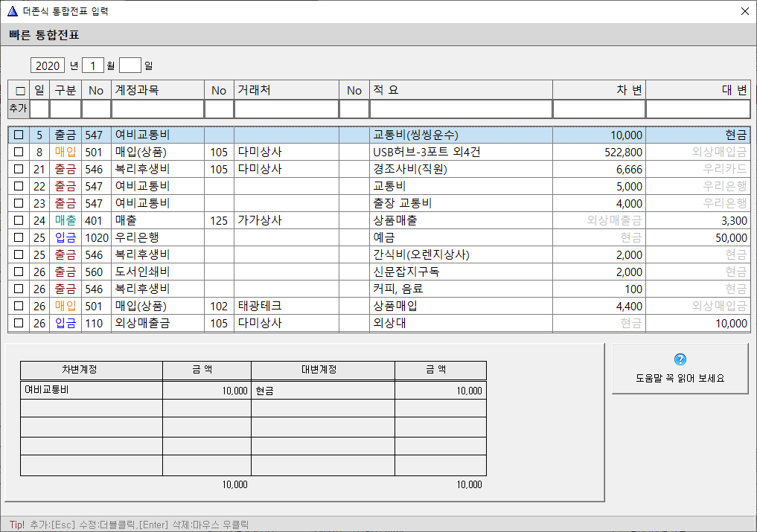Click the 여비교통비 cell in 차변계정 table
757x532 pixels.
[92, 390]
